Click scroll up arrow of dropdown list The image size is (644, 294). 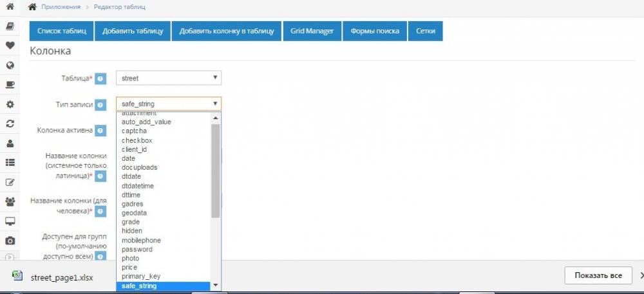click(216, 118)
